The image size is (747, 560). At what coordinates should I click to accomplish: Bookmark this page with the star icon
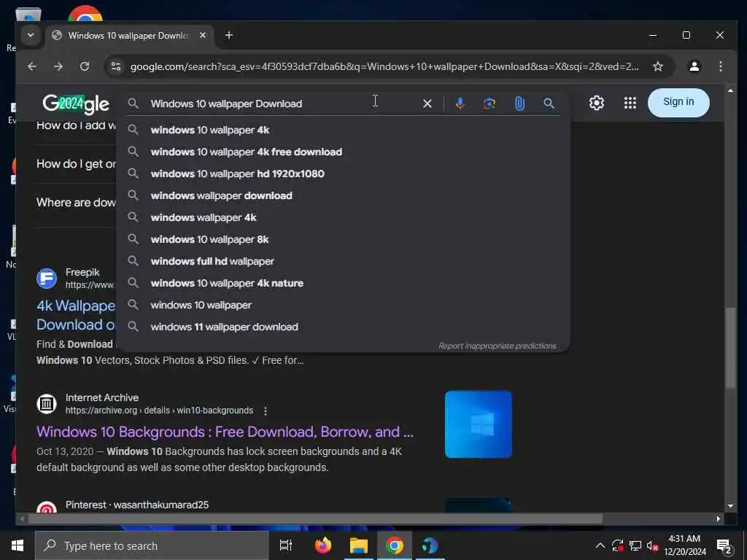[x=658, y=66]
